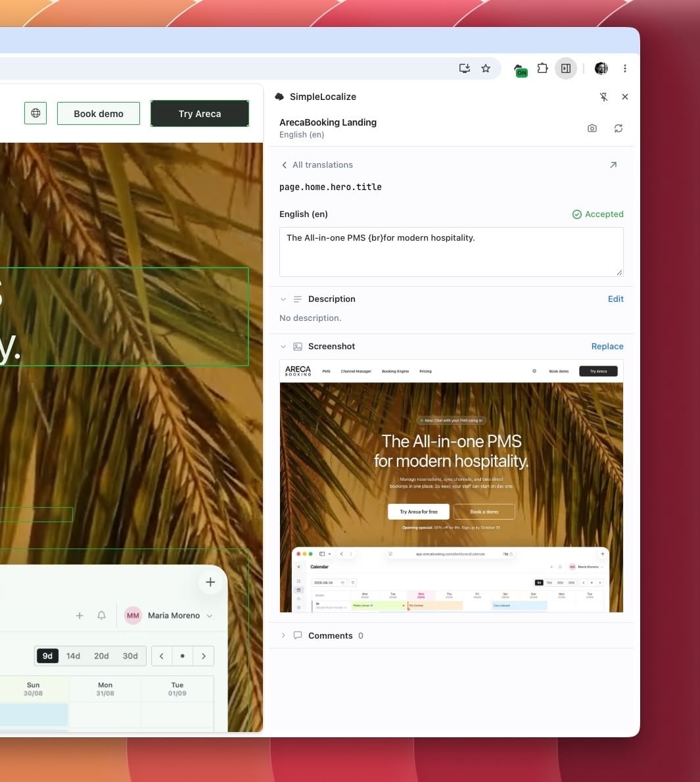Click the language globe button on website
This screenshot has width=700, height=782.
click(x=35, y=113)
